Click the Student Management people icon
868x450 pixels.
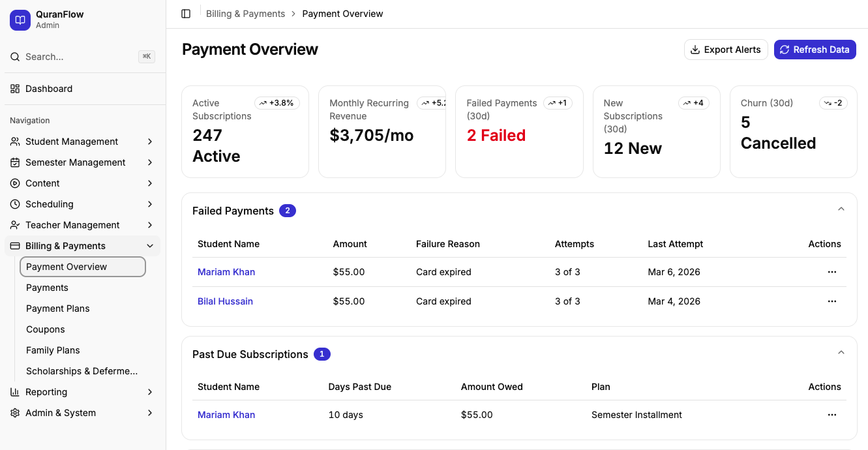pyautogui.click(x=14, y=141)
